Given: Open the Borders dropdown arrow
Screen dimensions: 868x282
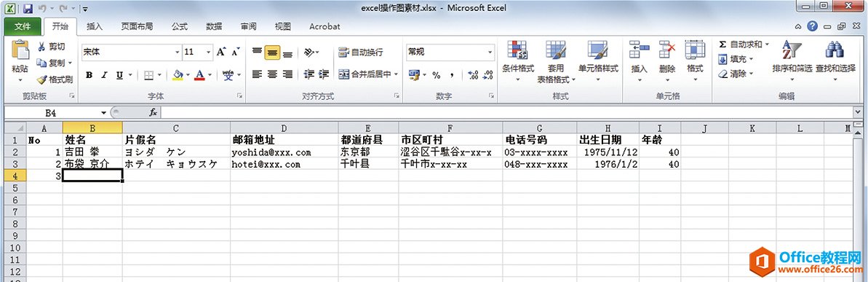Looking at the screenshot, I should 159,75.
